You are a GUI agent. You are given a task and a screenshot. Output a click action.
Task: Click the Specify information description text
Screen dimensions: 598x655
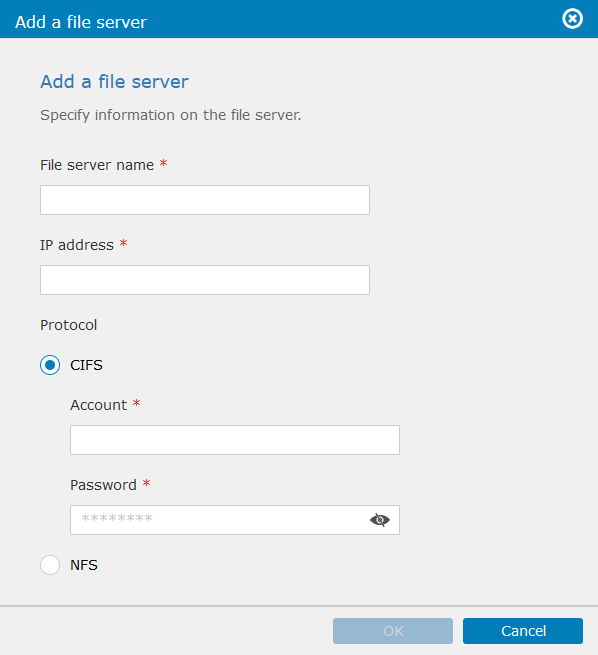pyautogui.click(x=171, y=115)
